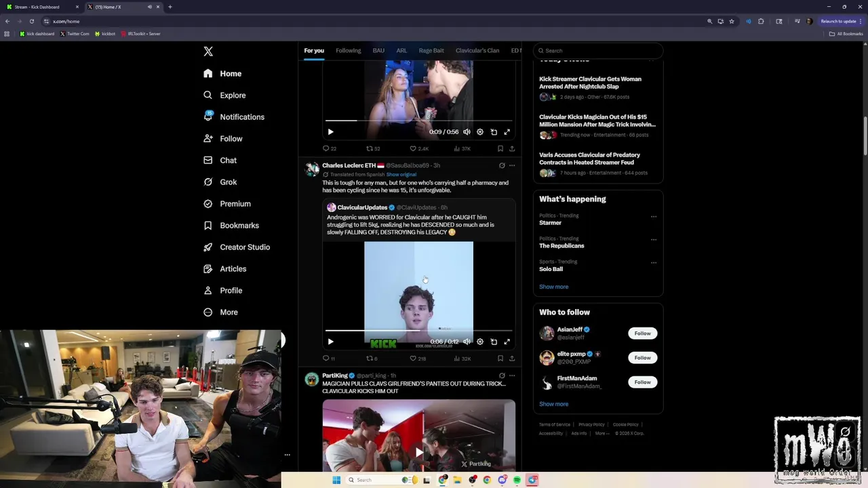Reply to the top post with 22 replies
The height and width of the screenshot is (488, 868).
[330, 148]
